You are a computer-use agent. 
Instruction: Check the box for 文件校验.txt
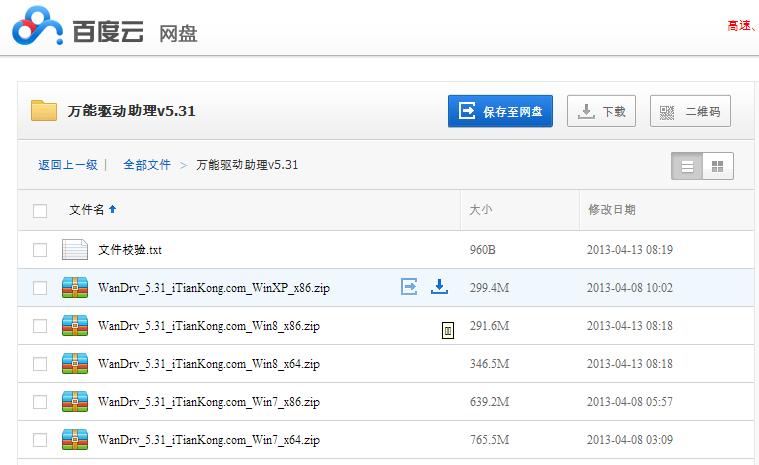[40, 250]
